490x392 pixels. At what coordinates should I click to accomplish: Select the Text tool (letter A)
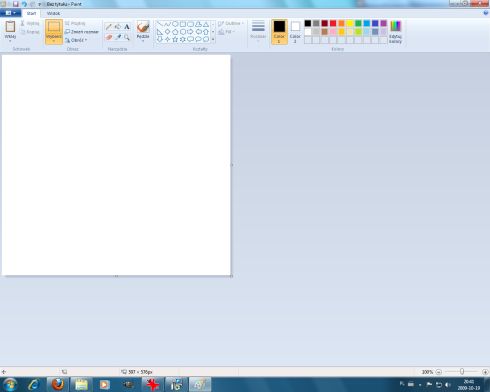point(127,27)
